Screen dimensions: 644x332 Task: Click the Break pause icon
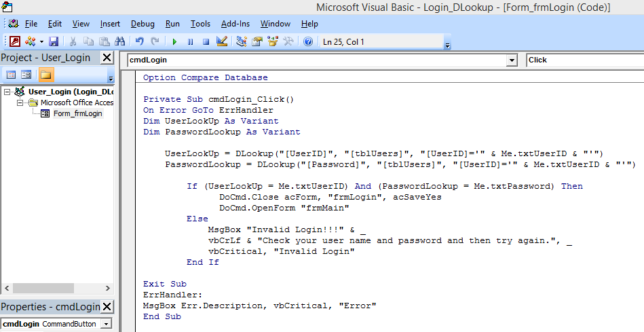190,41
